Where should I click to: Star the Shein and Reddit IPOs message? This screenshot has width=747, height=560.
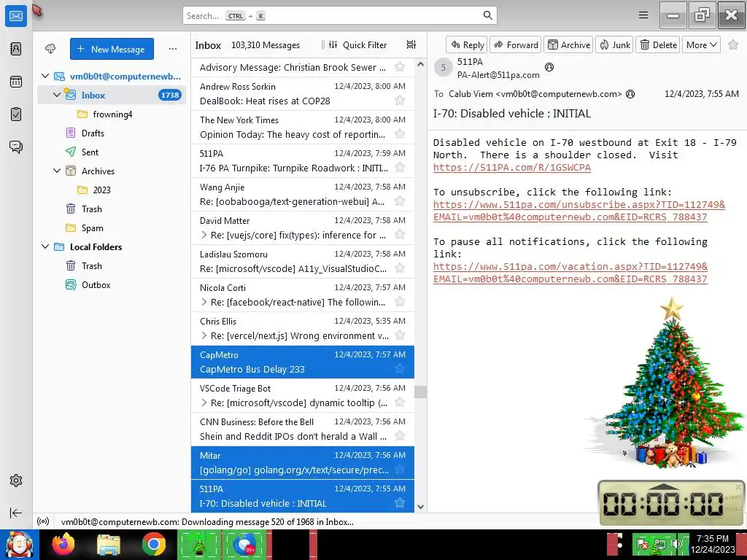pos(400,436)
